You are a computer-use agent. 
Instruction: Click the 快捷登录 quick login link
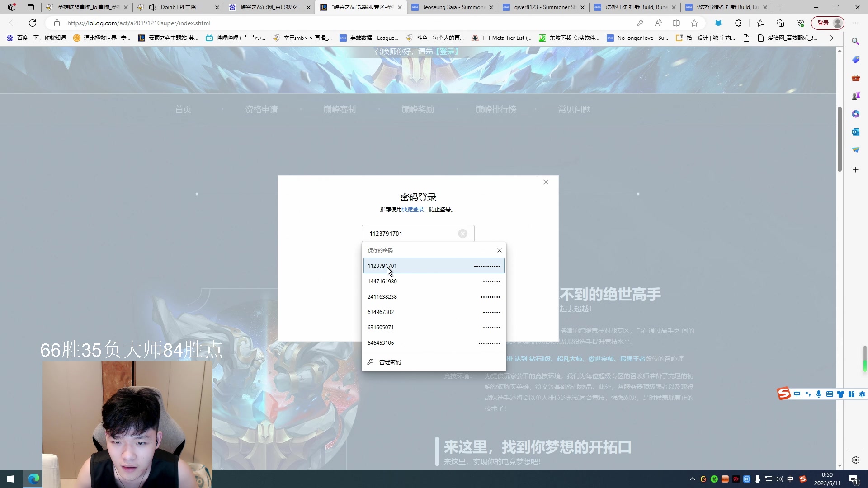click(412, 209)
